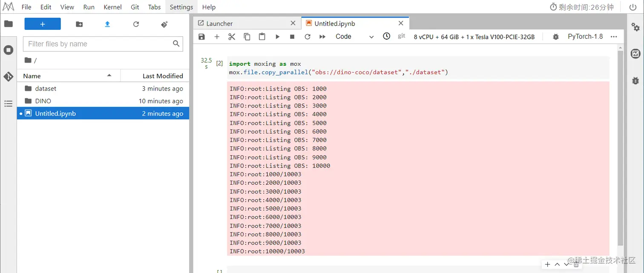
Task: Open the Help menu
Action: 209,7
